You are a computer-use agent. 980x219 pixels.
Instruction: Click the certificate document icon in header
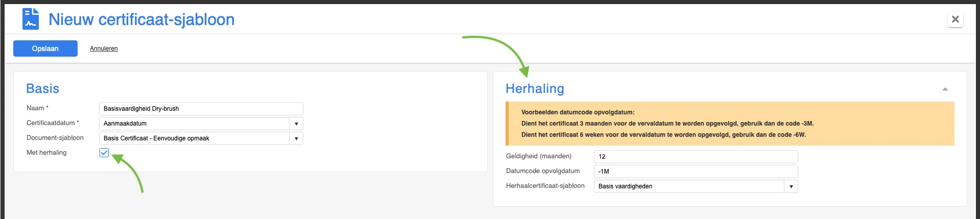click(x=31, y=19)
